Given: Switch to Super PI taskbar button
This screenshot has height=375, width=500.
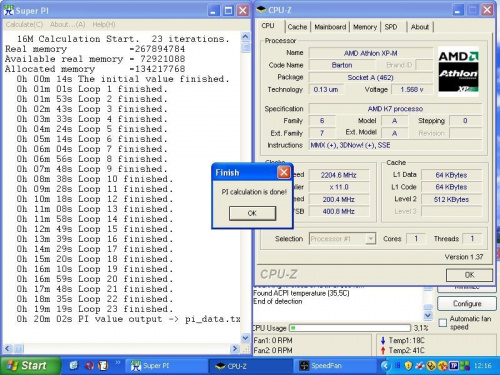Looking at the screenshot, I should 167,366.
